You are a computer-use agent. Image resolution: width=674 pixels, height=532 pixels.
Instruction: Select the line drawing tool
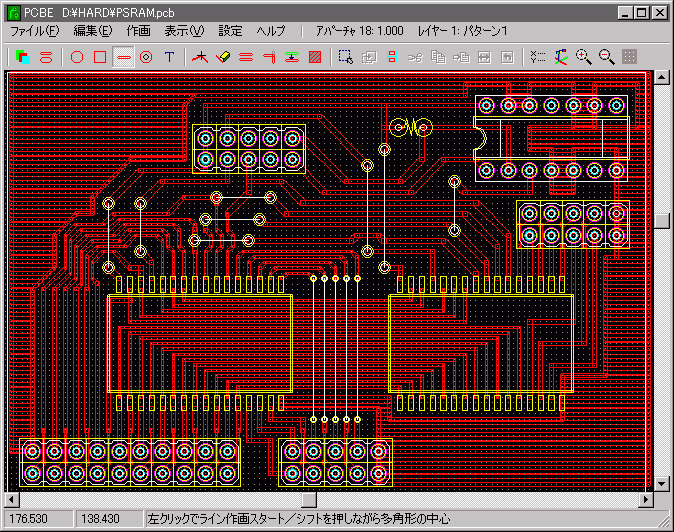coord(123,57)
